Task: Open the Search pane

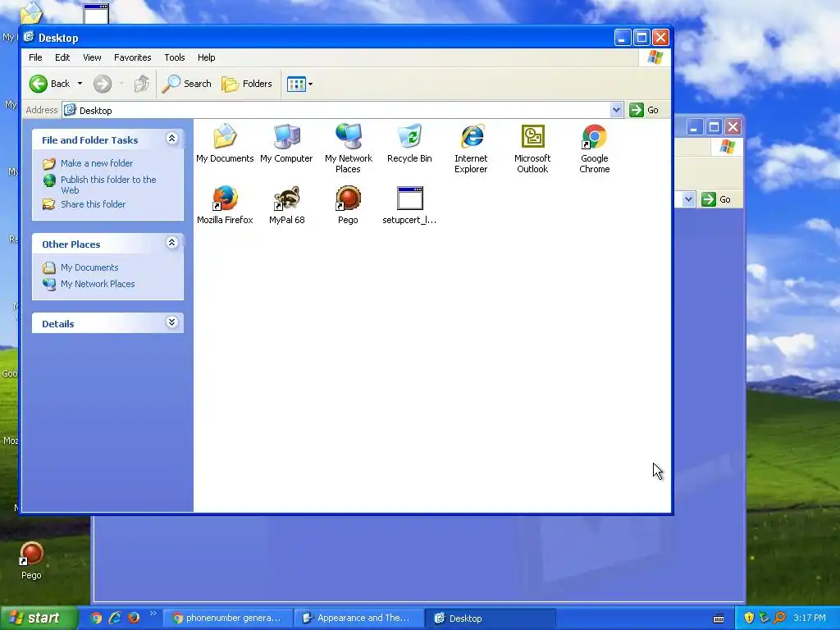Action: [186, 84]
